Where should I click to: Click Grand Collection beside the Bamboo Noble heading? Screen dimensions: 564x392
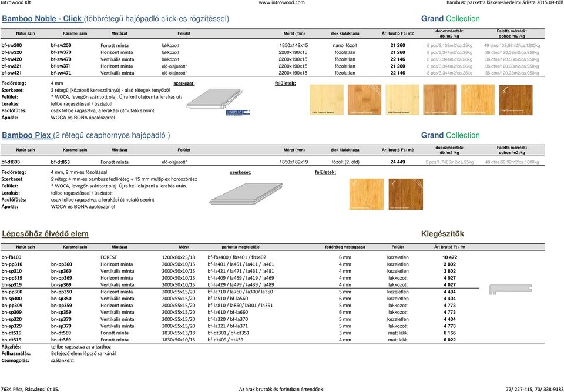tap(451, 19)
